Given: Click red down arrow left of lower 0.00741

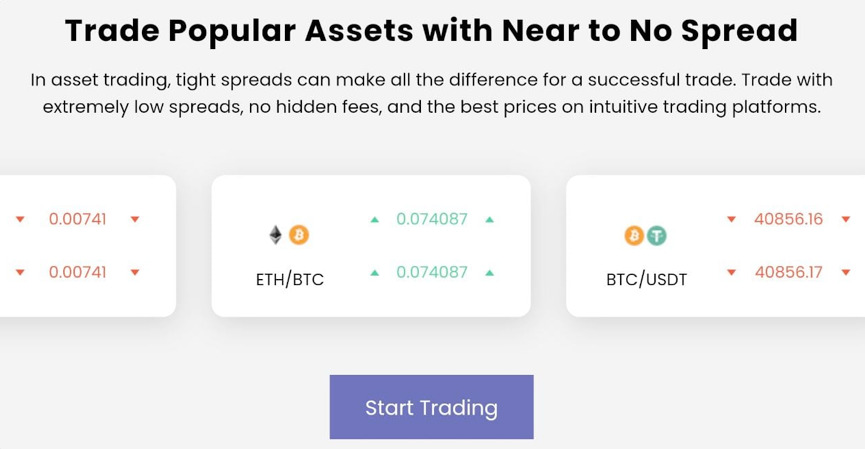Looking at the screenshot, I should [19, 272].
